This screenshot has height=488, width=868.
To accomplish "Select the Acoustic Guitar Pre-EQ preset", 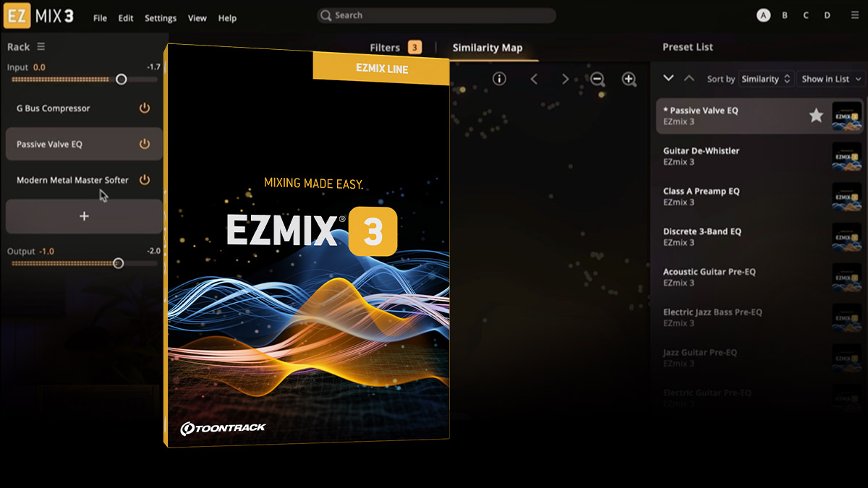I will pos(760,277).
